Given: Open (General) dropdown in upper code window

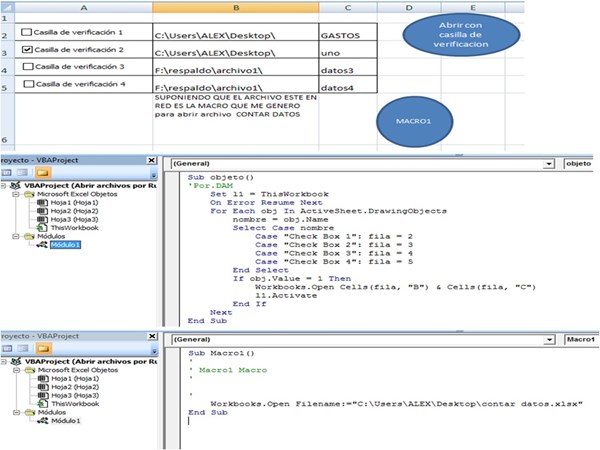Looking at the screenshot, I should [549, 164].
